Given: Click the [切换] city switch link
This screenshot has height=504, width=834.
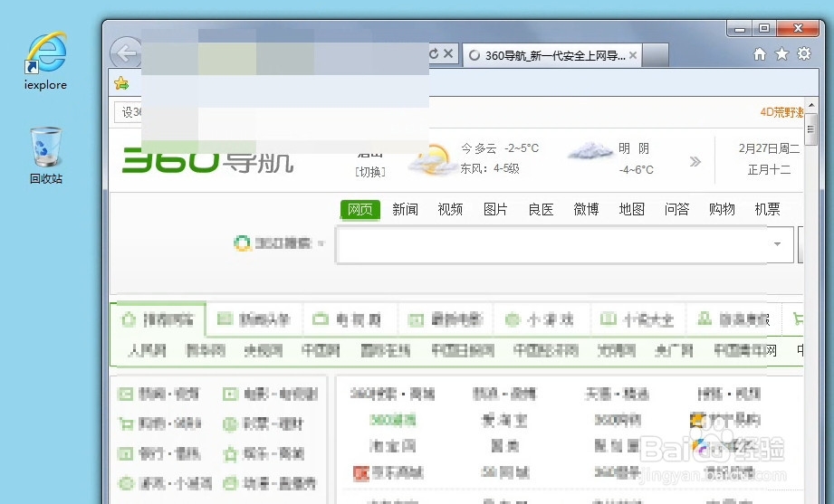Looking at the screenshot, I should [370, 172].
